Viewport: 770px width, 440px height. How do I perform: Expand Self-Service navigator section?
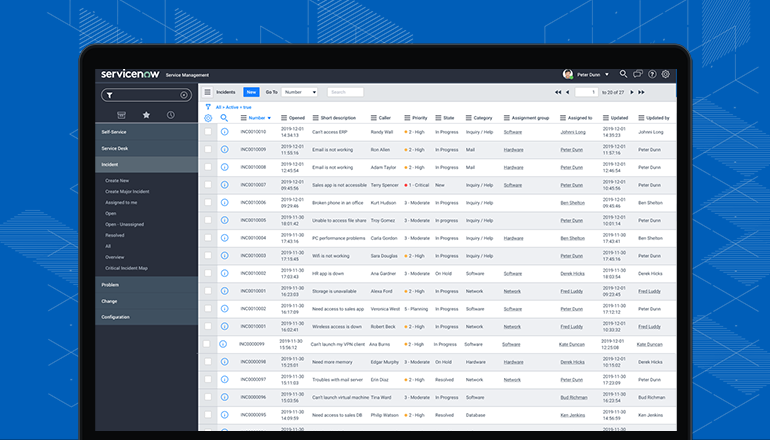(x=146, y=132)
